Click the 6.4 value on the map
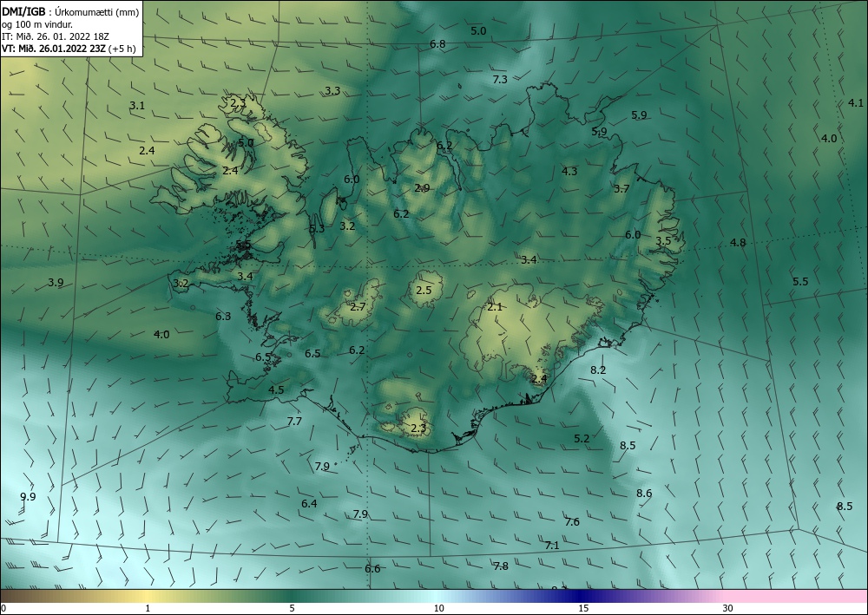868x615 pixels. coord(309,503)
